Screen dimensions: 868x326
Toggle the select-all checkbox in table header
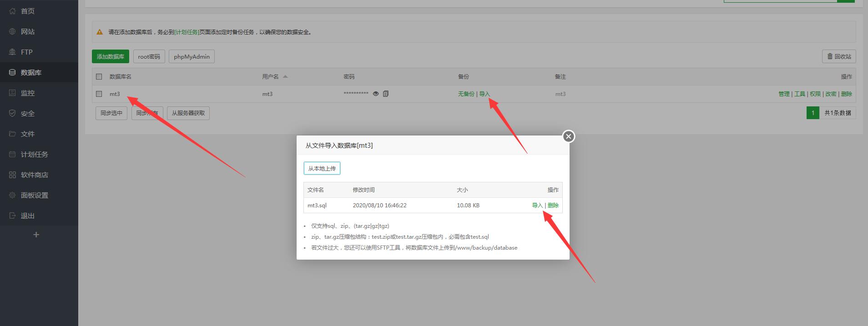pos(99,76)
